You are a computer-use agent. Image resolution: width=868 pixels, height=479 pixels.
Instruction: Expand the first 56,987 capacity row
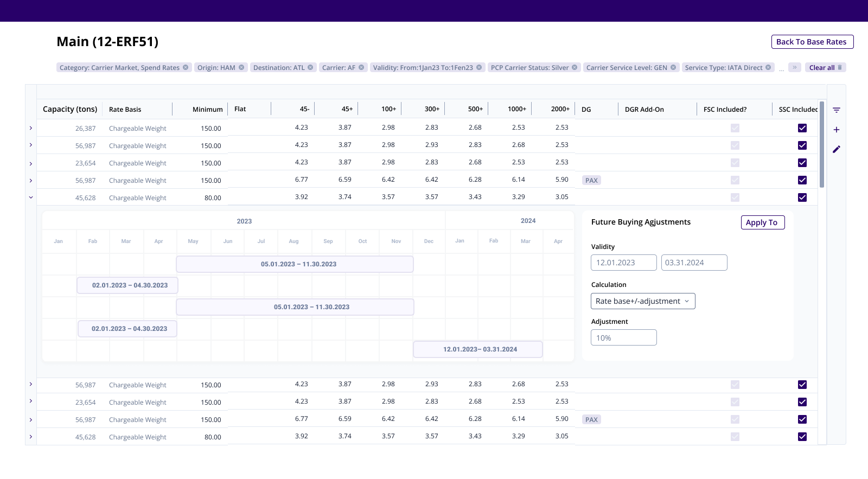pos(31,145)
